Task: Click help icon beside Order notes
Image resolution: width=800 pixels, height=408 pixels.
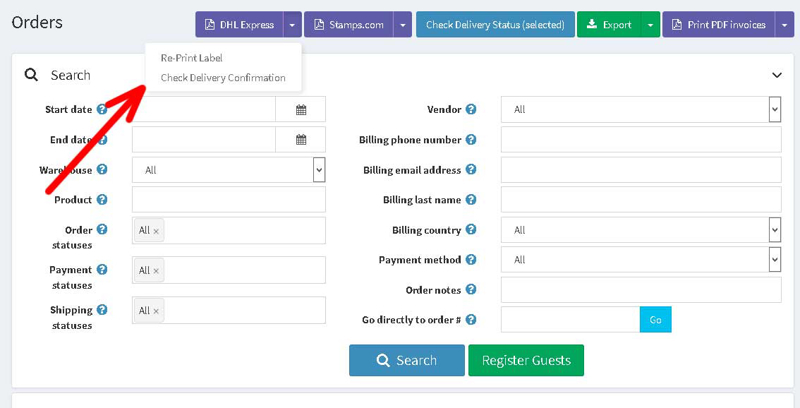Action: click(x=471, y=290)
